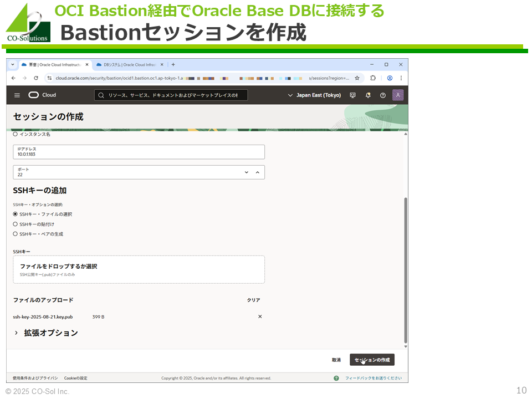Click クリア to clear uploaded files

click(253, 300)
